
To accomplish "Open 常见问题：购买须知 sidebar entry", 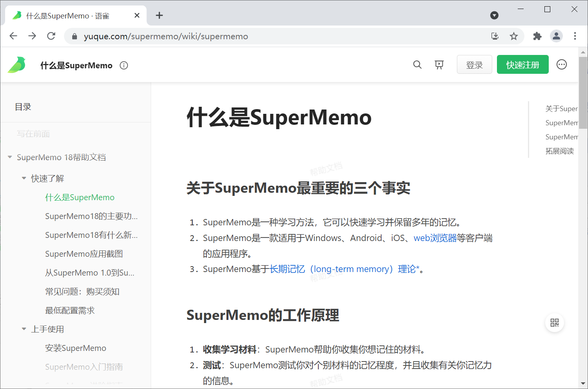I will click(x=82, y=292).
